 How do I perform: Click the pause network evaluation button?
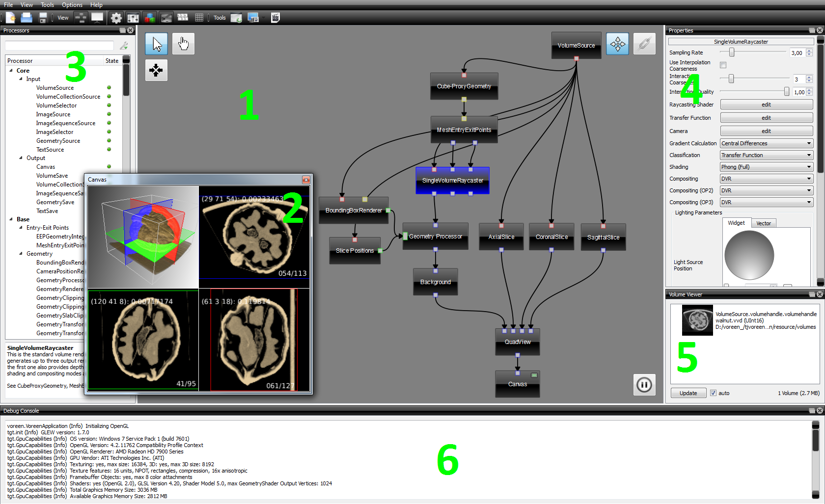(644, 384)
